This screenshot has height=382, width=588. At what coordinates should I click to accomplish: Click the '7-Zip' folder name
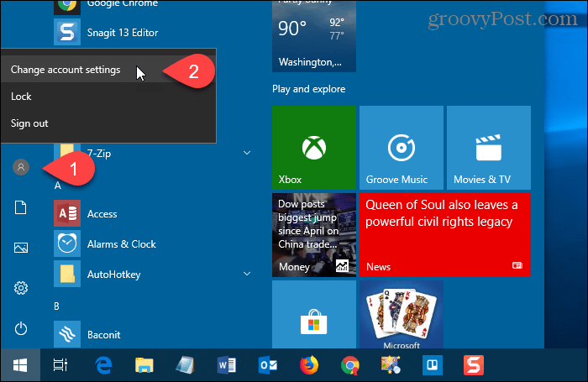[x=99, y=154]
